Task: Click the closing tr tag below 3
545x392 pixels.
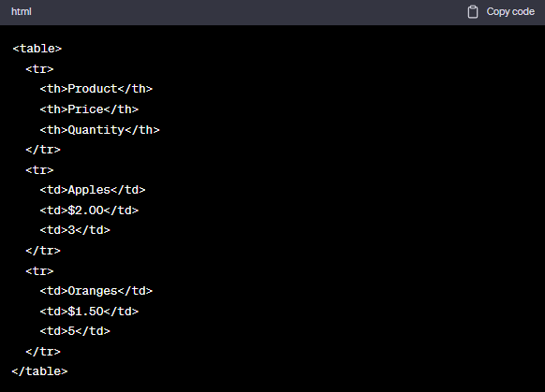Action: tap(43, 251)
